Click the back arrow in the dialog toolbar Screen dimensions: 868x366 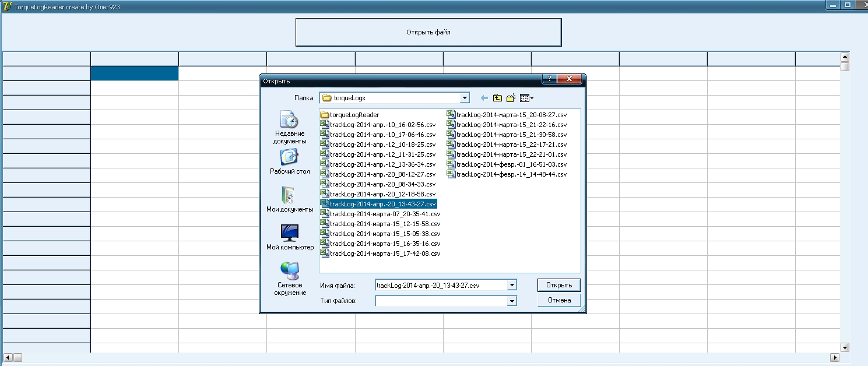(484, 98)
